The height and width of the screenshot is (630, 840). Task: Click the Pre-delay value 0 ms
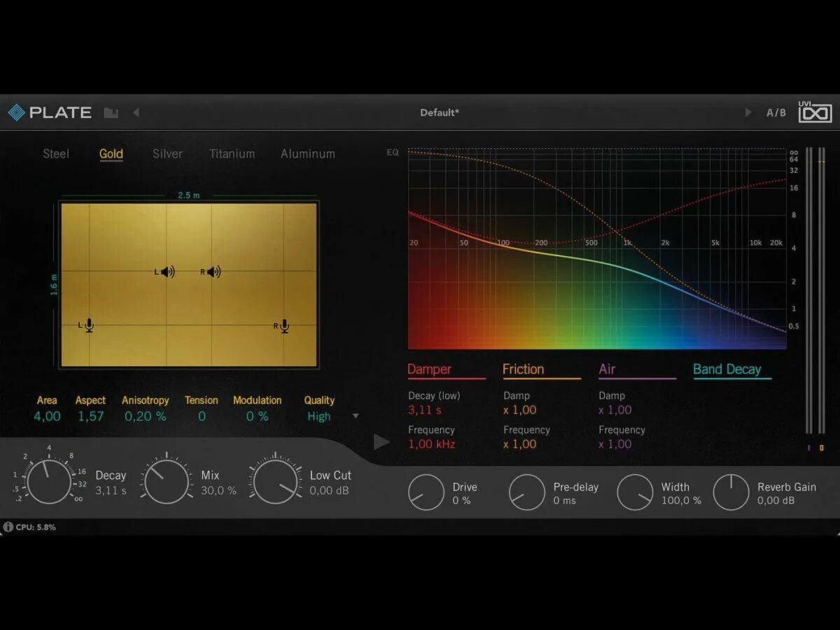point(564,501)
